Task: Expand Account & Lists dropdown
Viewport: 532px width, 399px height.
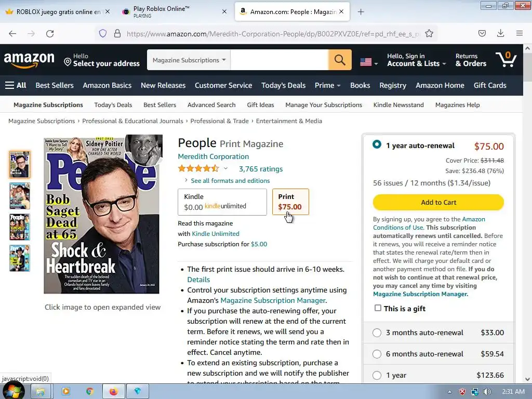Action: point(416,60)
